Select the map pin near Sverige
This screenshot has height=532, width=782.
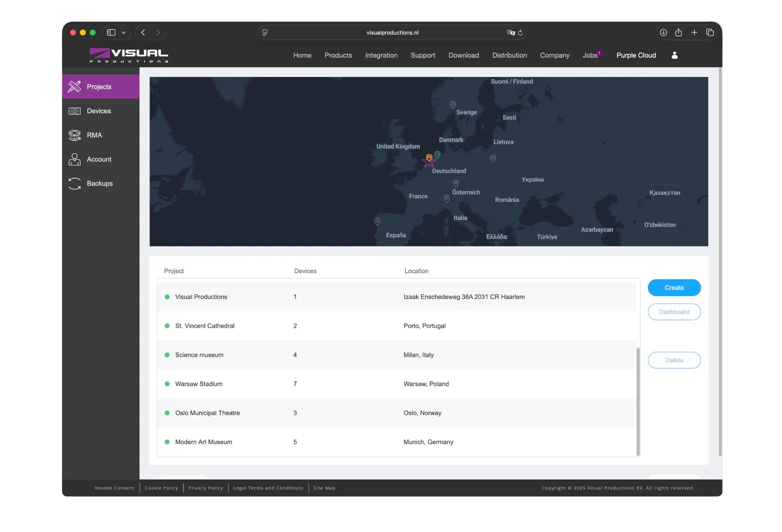453,105
